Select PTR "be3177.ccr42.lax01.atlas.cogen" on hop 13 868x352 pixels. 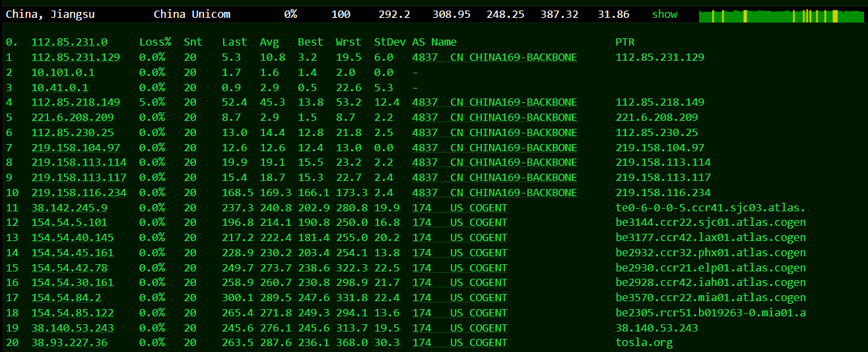[711, 238]
